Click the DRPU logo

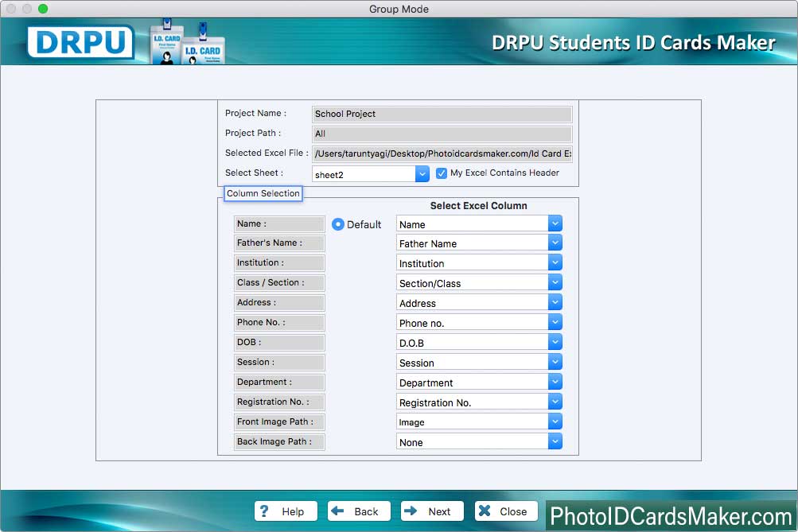pos(80,41)
